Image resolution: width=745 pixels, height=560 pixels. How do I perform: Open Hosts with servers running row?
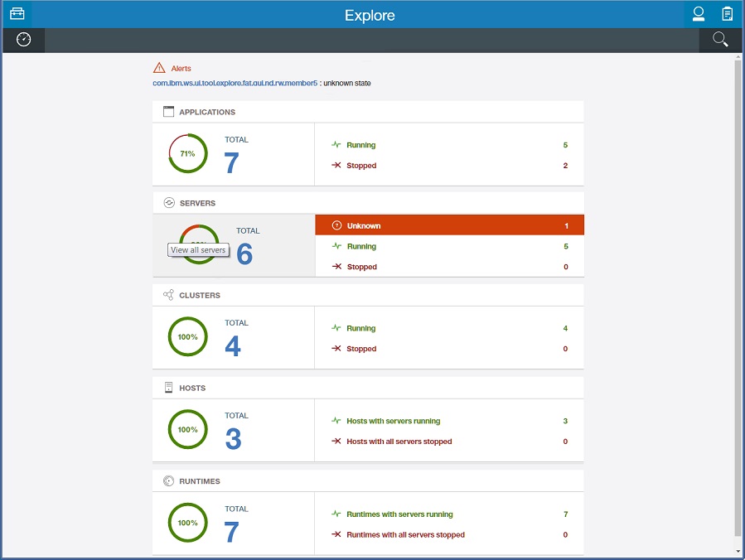(449, 421)
